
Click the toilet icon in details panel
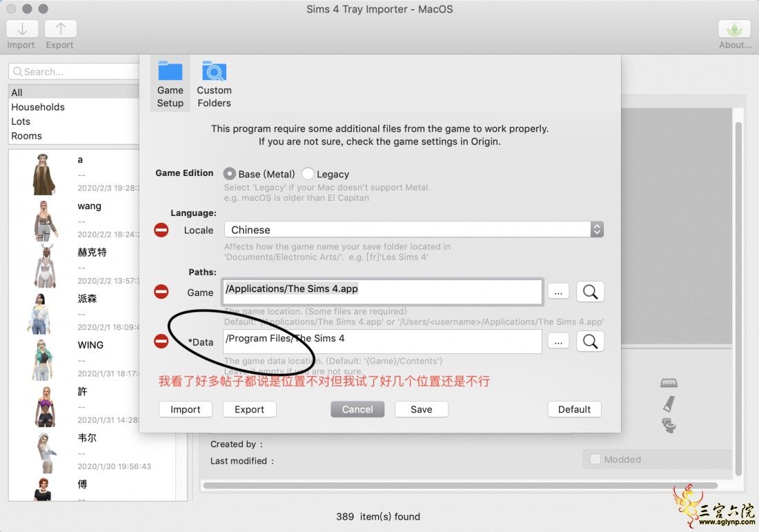[x=669, y=426]
